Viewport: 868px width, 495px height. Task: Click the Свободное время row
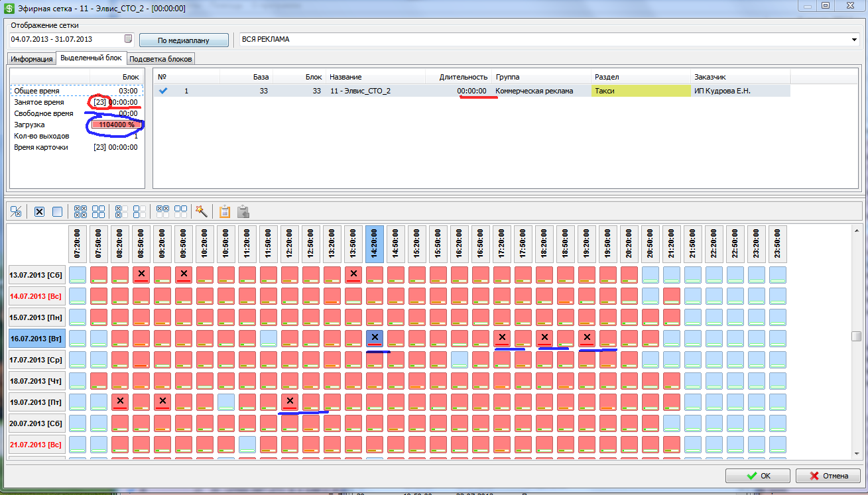[76, 113]
